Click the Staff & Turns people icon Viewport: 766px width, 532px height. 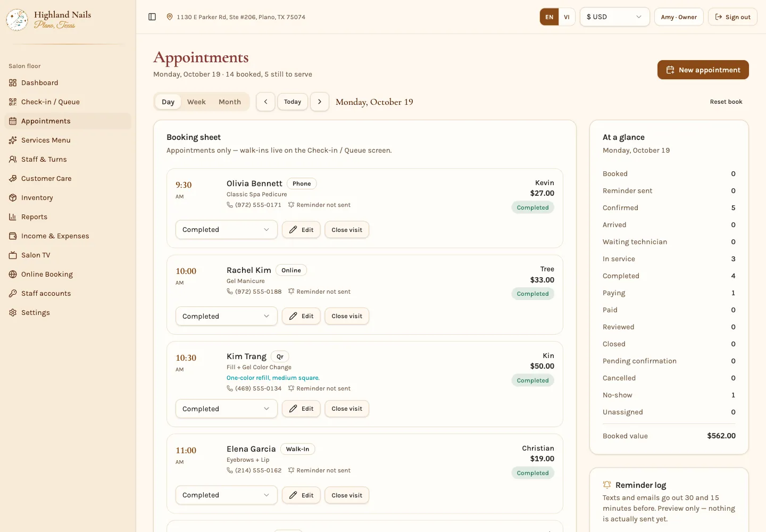pos(13,160)
